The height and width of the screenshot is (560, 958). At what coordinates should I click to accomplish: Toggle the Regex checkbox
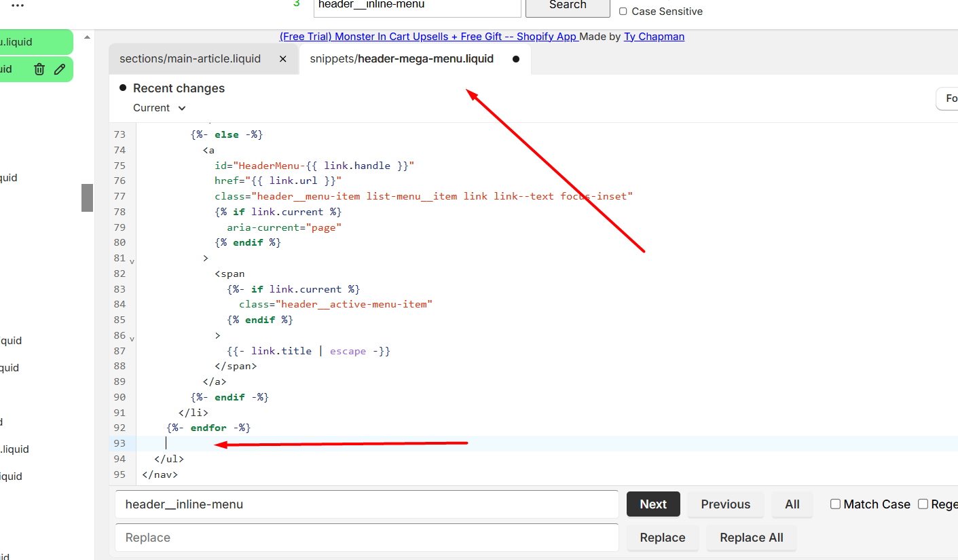[923, 504]
